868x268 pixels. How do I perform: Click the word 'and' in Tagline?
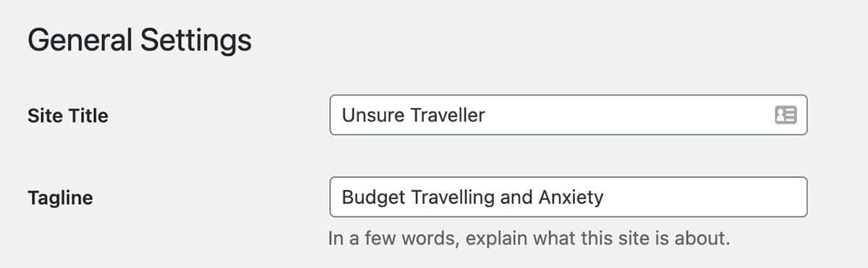click(516, 197)
